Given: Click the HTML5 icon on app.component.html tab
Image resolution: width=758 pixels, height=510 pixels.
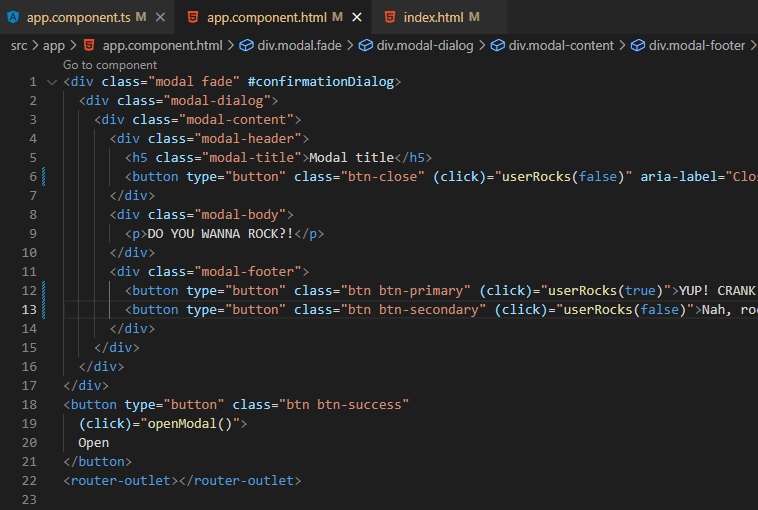Looking at the screenshot, I should point(191,17).
